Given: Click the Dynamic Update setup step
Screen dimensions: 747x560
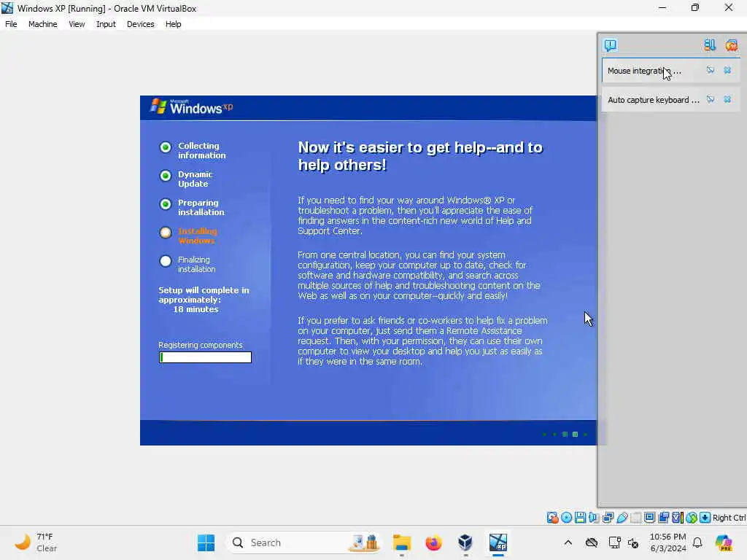Looking at the screenshot, I should pos(186,179).
